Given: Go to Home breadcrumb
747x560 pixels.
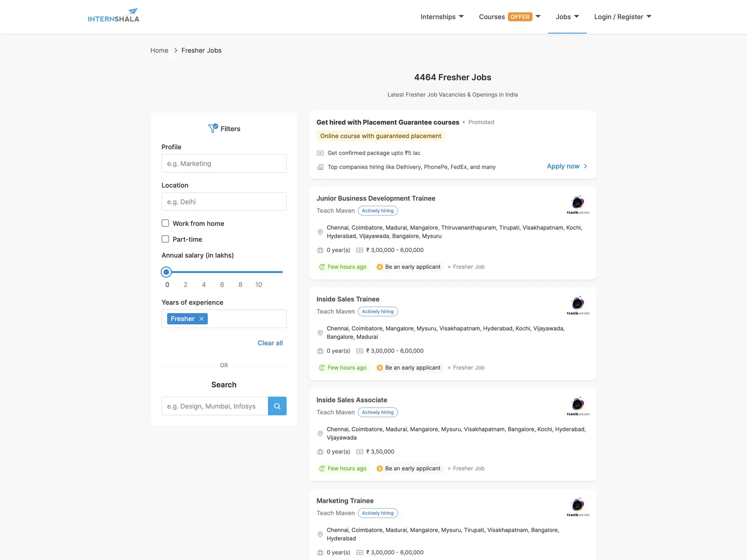Looking at the screenshot, I should [x=159, y=50].
